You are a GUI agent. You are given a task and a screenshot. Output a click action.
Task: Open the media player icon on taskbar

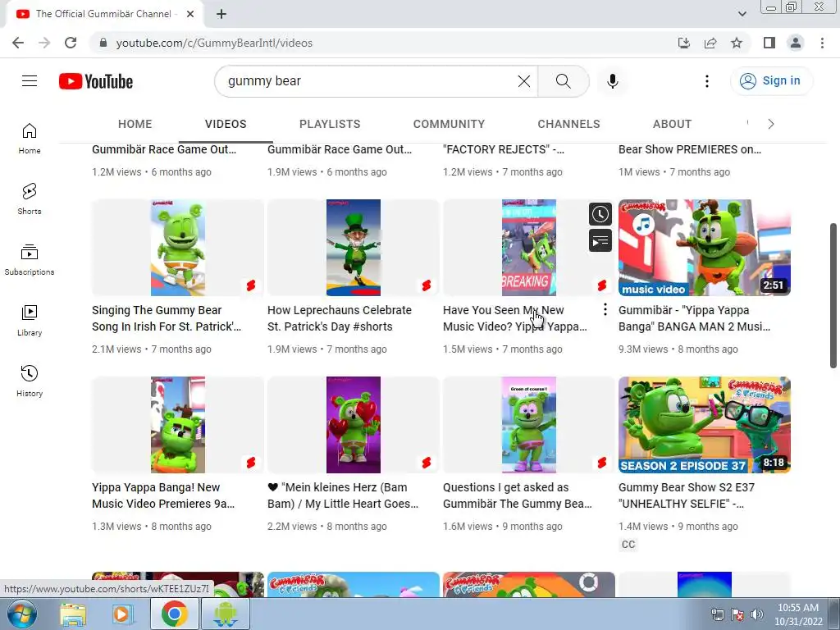coord(123,614)
